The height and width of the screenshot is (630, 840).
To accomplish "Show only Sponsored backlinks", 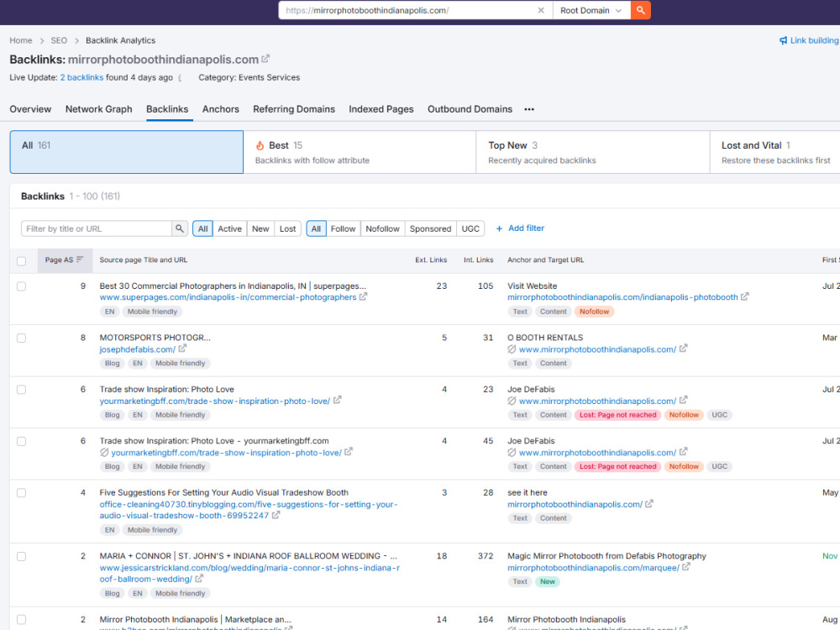I will [x=431, y=228].
